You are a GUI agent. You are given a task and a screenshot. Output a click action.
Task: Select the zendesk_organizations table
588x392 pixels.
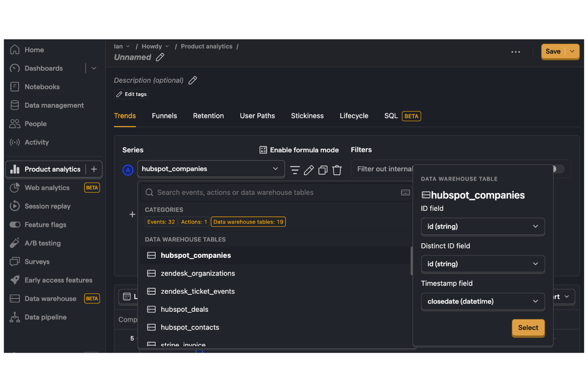197,273
